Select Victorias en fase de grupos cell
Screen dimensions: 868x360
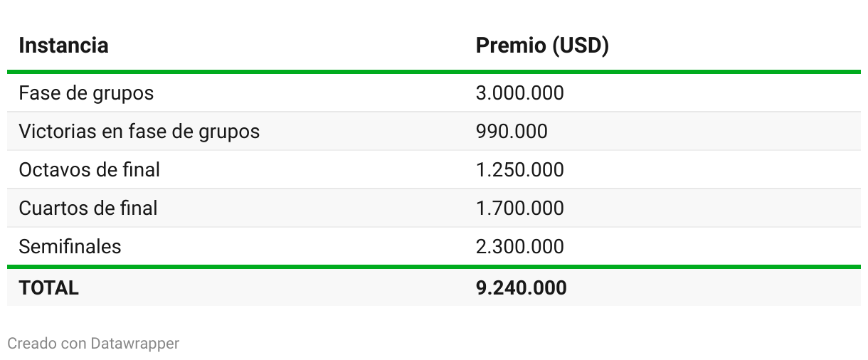(139, 132)
